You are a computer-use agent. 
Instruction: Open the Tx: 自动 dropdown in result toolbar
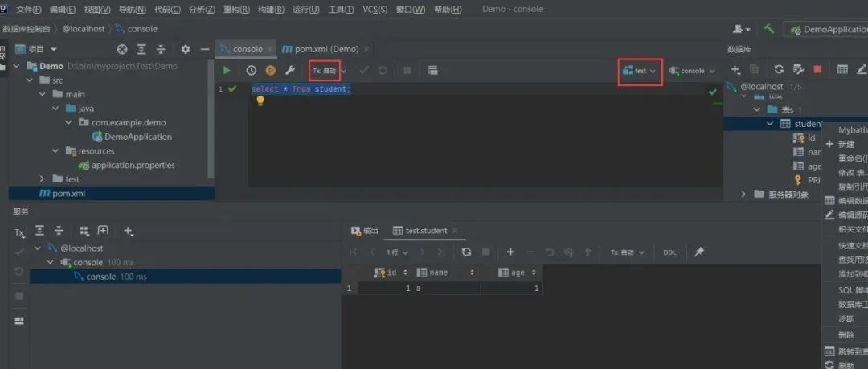(x=628, y=252)
